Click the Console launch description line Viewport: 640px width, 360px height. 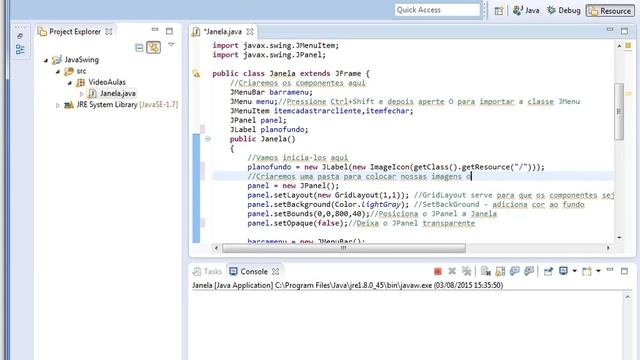(347, 285)
